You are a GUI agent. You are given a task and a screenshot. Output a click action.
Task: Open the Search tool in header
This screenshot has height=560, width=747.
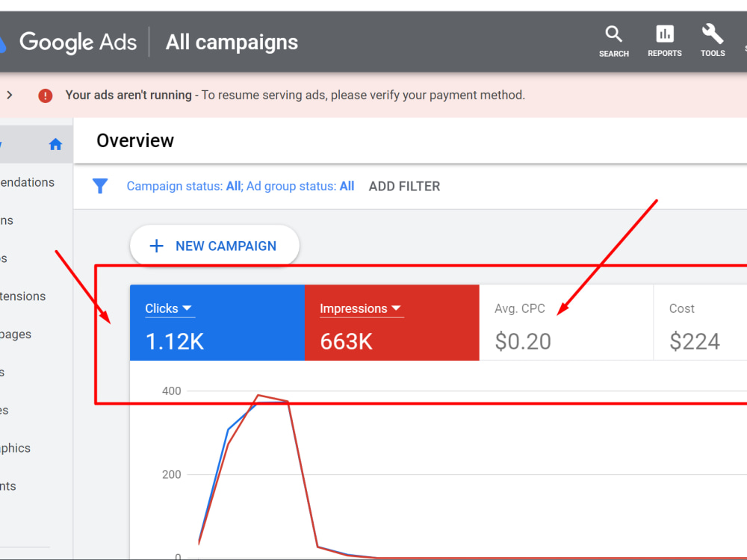pyautogui.click(x=613, y=42)
